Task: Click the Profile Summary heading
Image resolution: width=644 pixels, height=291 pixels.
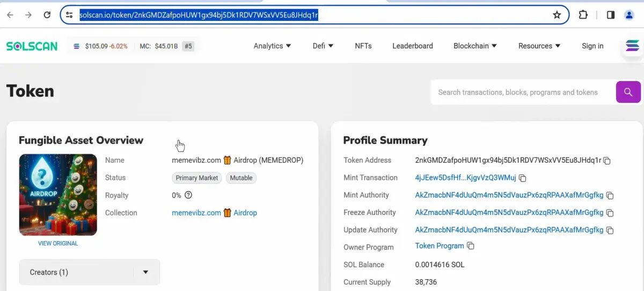Action: pos(385,140)
